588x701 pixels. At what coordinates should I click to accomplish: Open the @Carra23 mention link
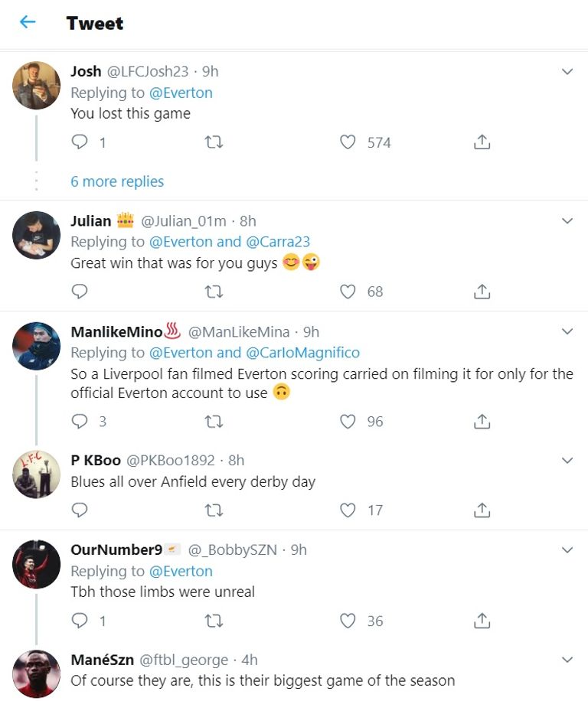point(278,241)
